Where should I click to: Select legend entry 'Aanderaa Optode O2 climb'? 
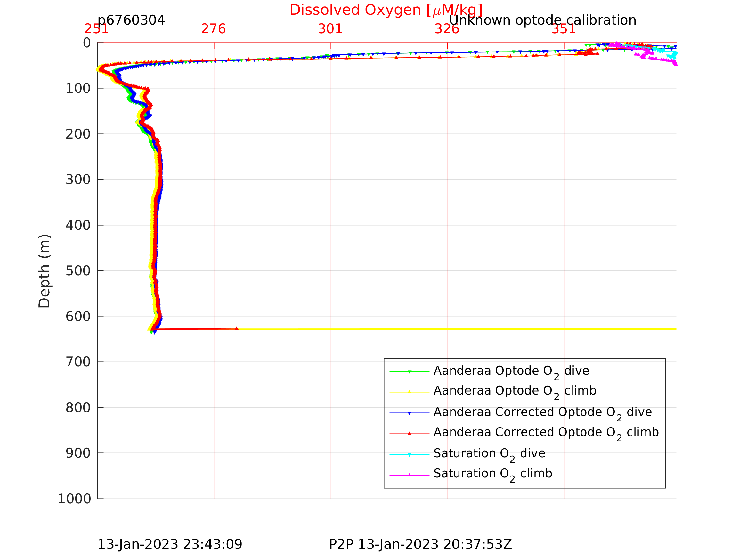[x=515, y=392]
